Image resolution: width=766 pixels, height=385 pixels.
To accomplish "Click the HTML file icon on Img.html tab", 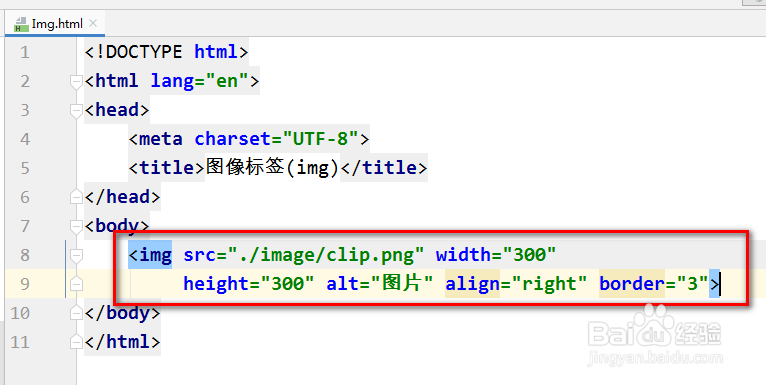I will point(21,24).
